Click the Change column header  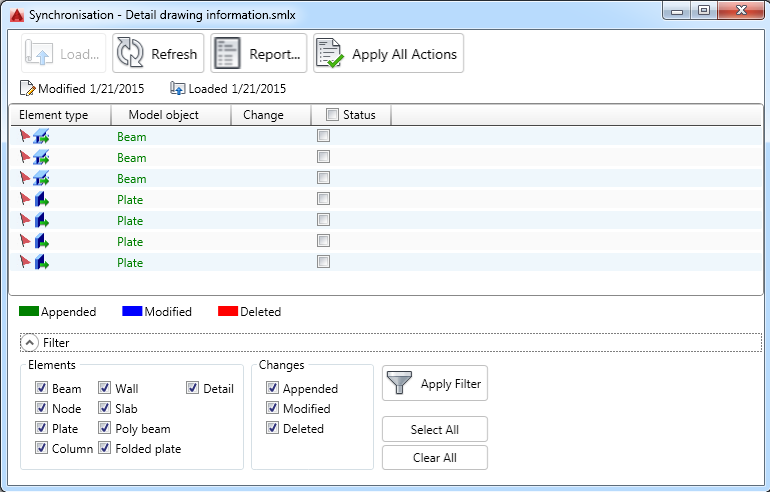(x=271, y=115)
